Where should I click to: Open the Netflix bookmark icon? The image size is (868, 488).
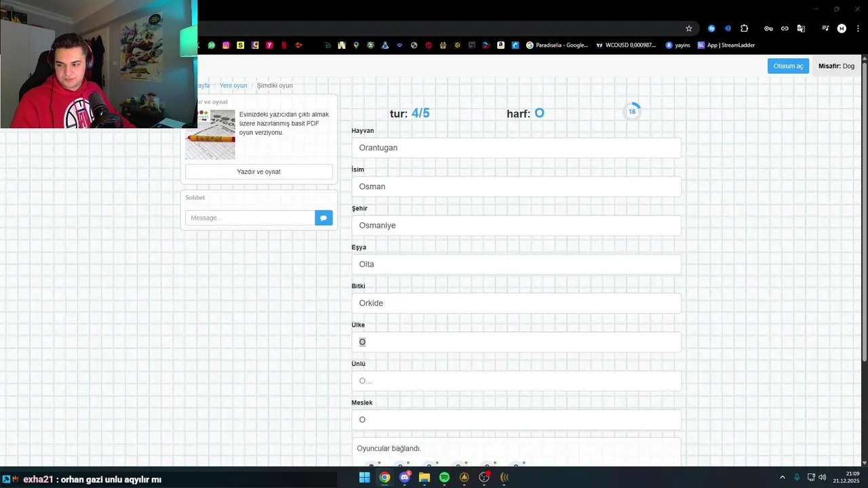coord(284,45)
